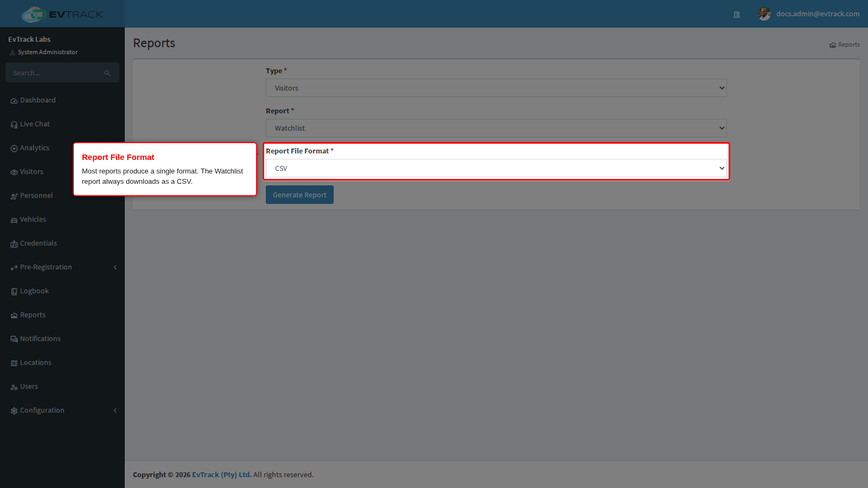The width and height of the screenshot is (868, 488).
Task: Click the Personnel people icon
Action: pyautogui.click(x=14, y=196)
